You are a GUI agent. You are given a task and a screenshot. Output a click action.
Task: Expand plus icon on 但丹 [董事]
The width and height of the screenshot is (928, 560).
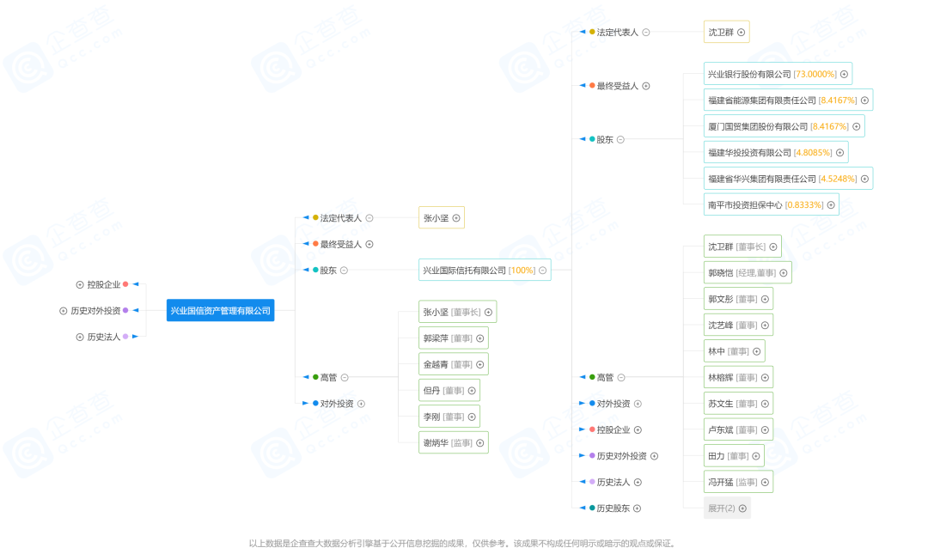pyautogui.click(x=472, y=391)
